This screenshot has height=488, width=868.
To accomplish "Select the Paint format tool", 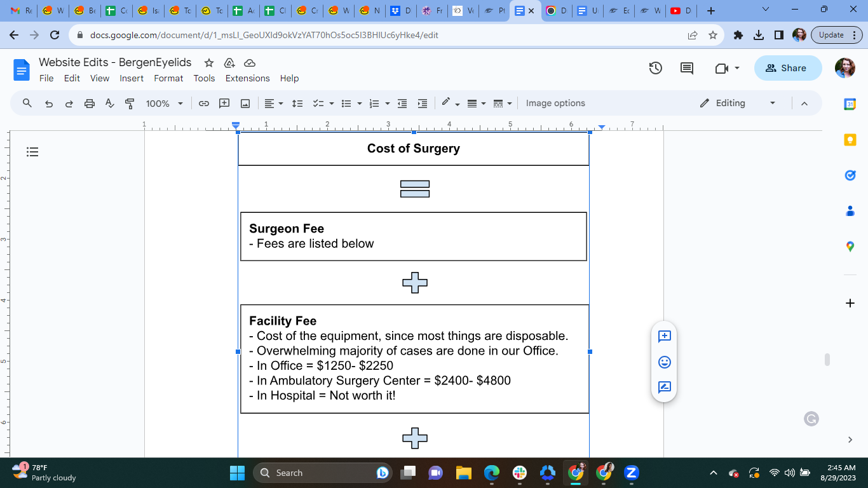I will coord(130,104).
